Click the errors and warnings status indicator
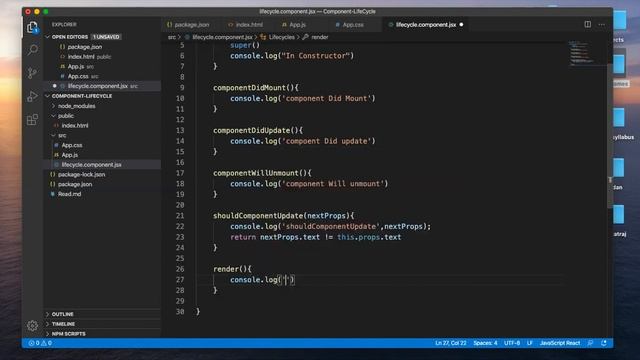This screenshot has height=360, width=640. click(x=40, y=343)
